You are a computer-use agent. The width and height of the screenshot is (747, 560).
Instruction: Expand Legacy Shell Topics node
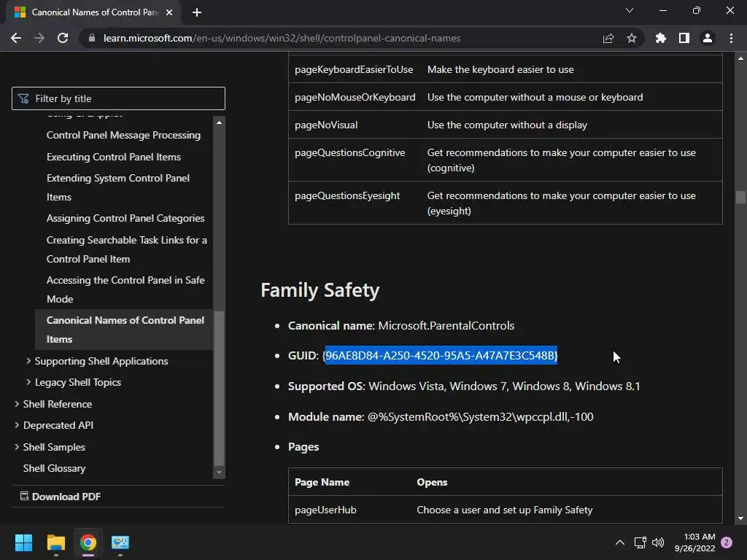click(28, 382)
